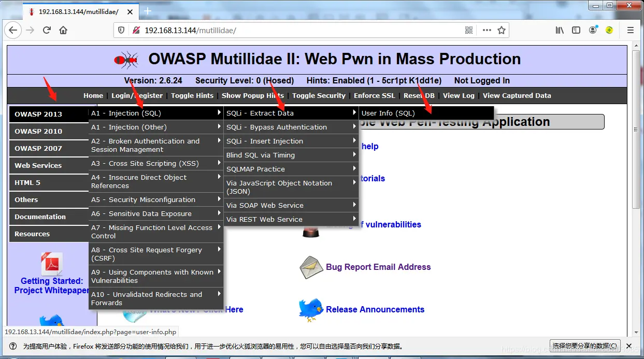This screenshot has height=359, width=644.
Task: Select Blind SQL via Timing entry
Action: pyautogui.click(x=291, y=155)
